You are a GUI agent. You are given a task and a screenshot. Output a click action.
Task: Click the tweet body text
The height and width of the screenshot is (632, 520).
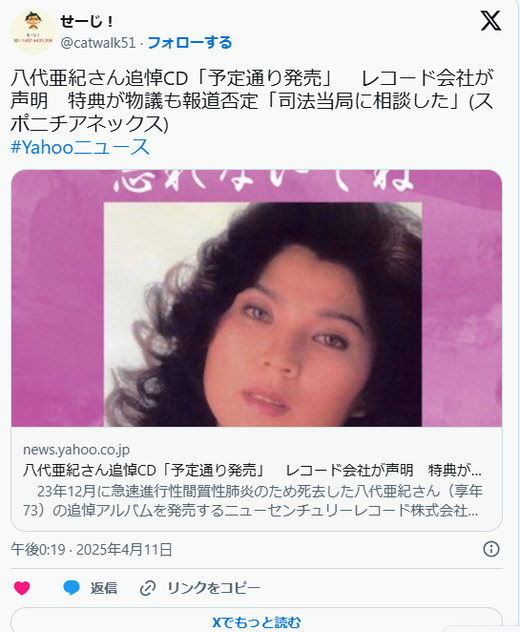pos(252,101)
